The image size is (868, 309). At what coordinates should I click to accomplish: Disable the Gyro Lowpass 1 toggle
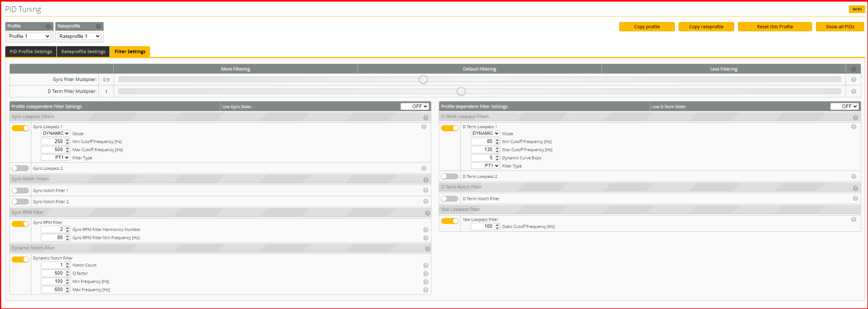(x=20, y=128)
